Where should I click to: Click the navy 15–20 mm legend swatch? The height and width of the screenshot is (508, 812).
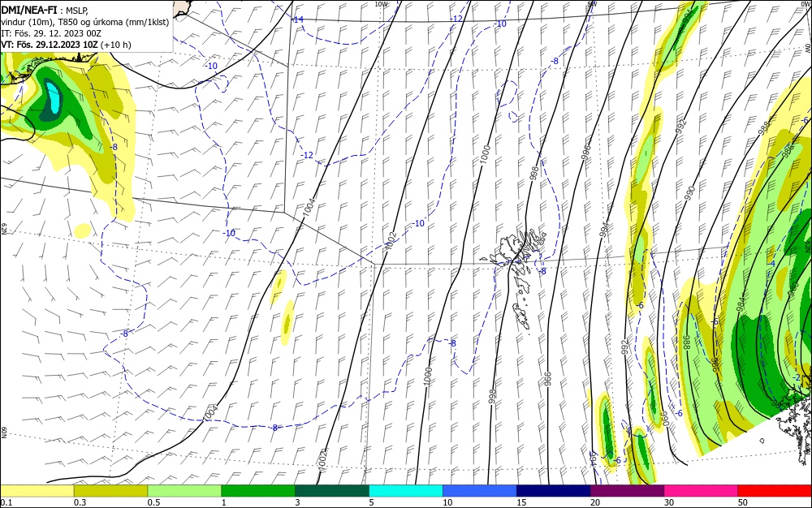554,491
